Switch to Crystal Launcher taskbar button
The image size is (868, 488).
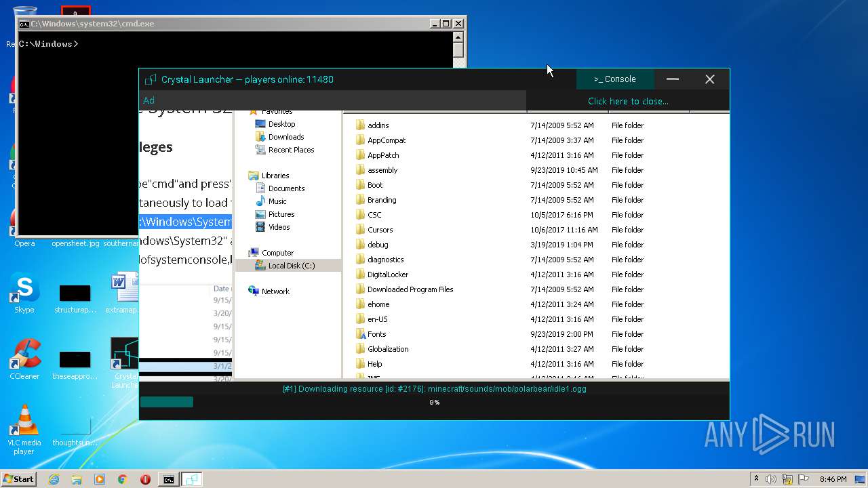192,479
